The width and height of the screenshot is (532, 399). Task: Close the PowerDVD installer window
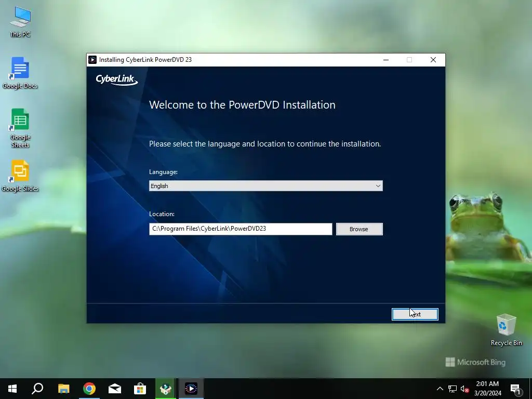click(x=433, y=60)
